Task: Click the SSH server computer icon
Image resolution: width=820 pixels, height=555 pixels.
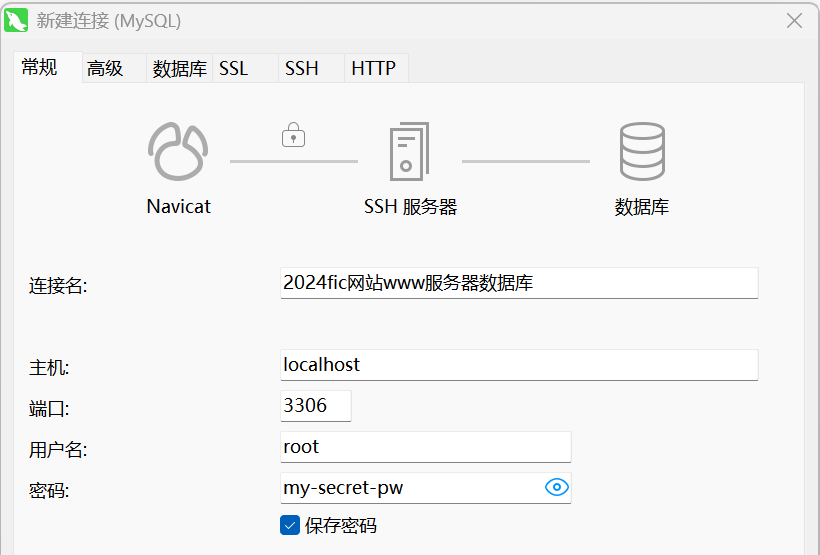Action: [409, 152]
